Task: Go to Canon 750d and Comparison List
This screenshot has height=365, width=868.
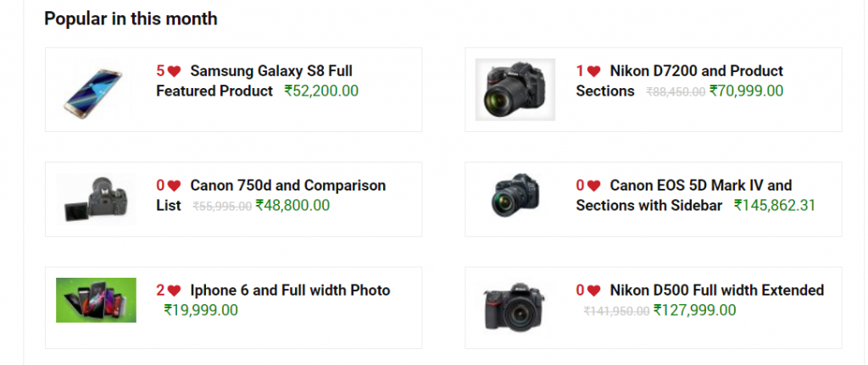Action: click(x=287, y=185)
